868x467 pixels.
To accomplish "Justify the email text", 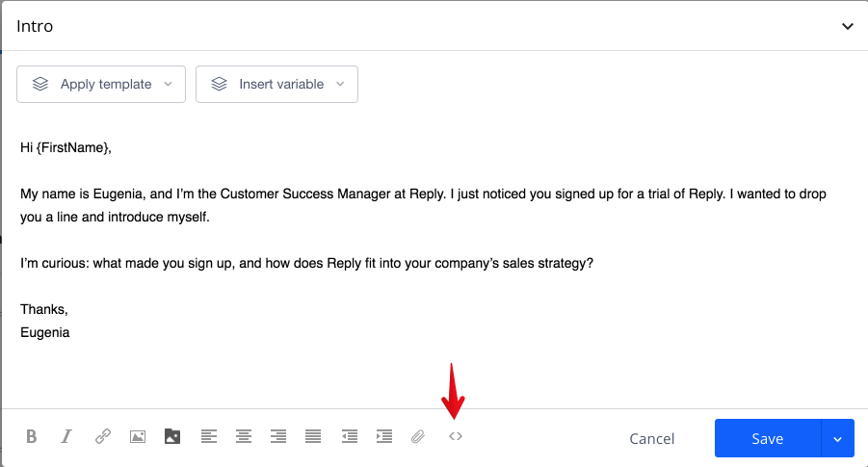I will [x=313, y=436].
